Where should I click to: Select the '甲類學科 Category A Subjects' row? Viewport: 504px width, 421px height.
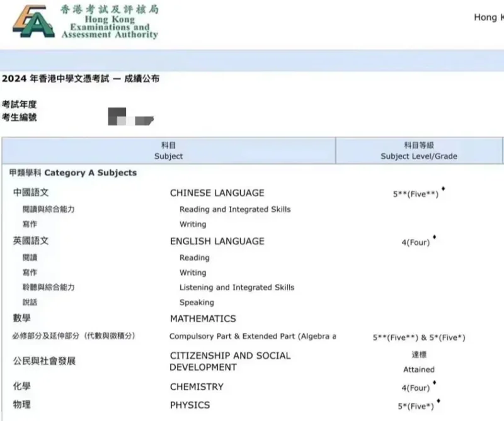pos(73,173)
